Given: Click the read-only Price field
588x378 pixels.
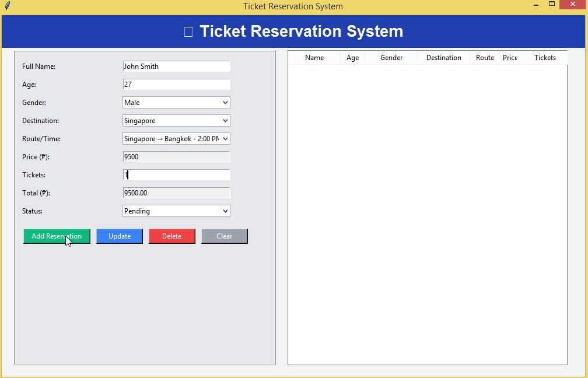Looking at the screenshot, I should (x=176, y=157).
